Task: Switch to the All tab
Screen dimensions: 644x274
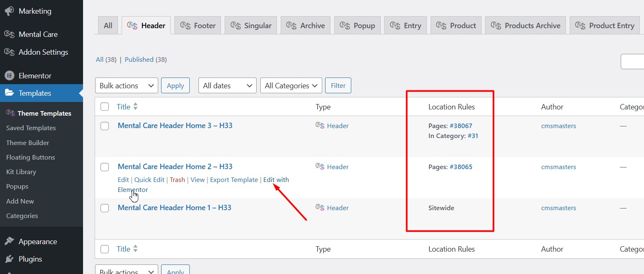Action: [x=108, y=26]
